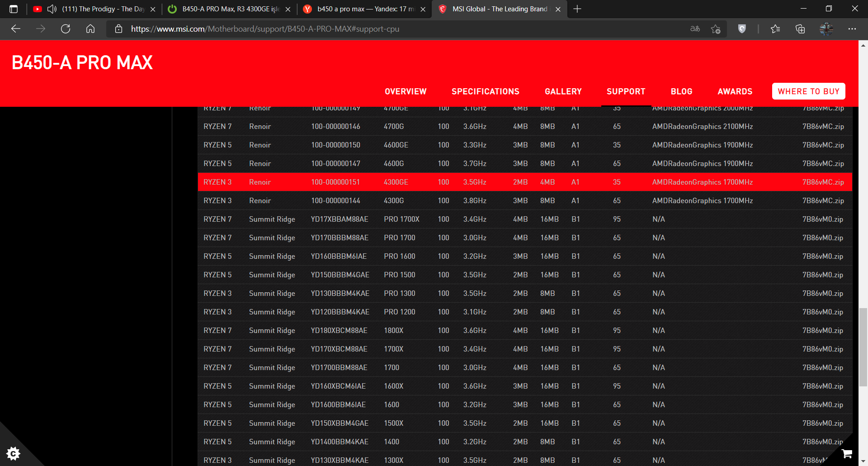Click the B450-A PRO MAX product title
Viewport: 868px width, 466px height.
click(82, 62)
